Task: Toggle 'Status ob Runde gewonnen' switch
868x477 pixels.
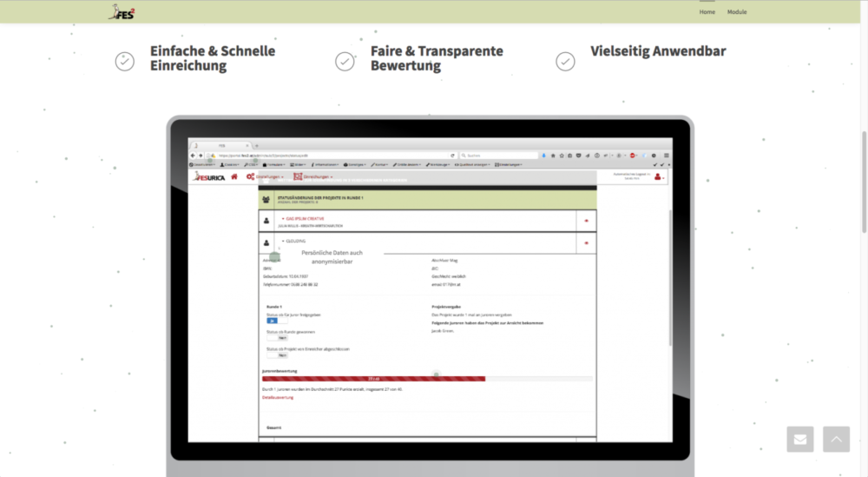Action: pos(278,338)
